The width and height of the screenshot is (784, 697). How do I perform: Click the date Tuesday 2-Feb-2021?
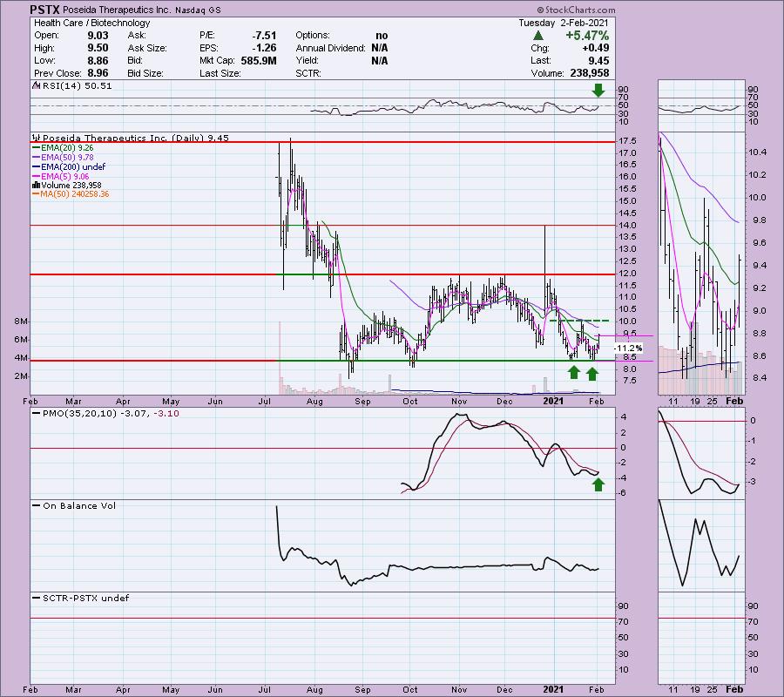(564, 23)
